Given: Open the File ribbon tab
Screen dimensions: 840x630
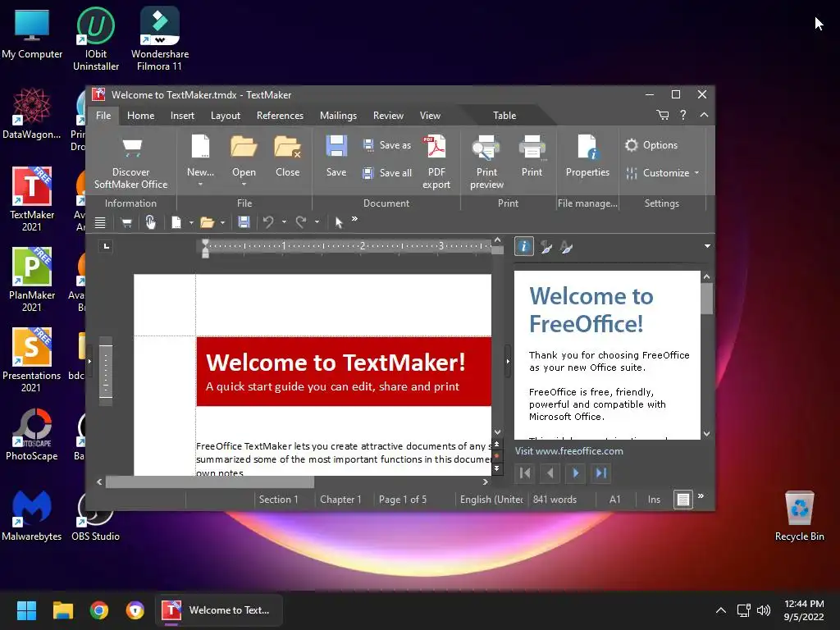Looking at the screenshot, I should pyautogui.click(x=103, y=116).
